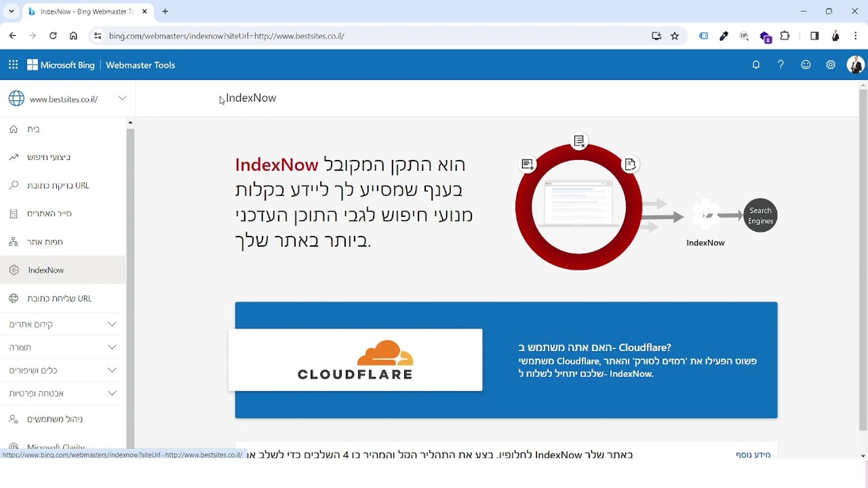Click the Search Engines circle graphic
The width and height of the screenshot is (868, 488).
point(760,216)
